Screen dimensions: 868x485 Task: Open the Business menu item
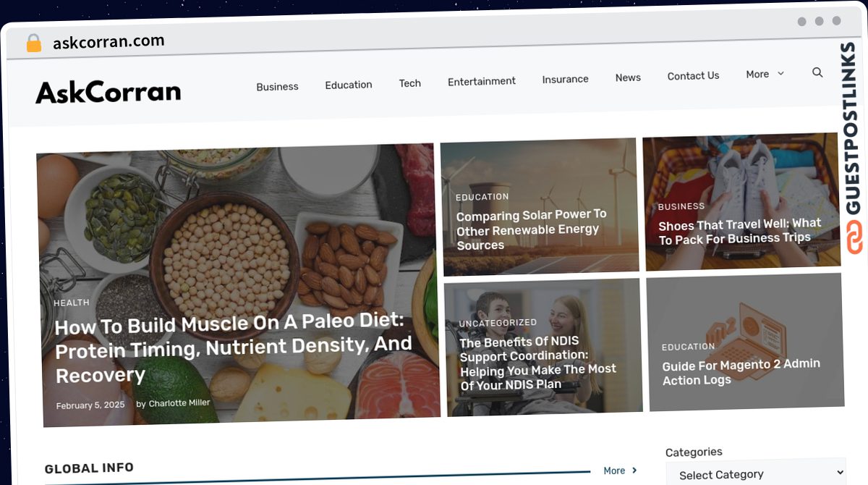pos(277,87)
